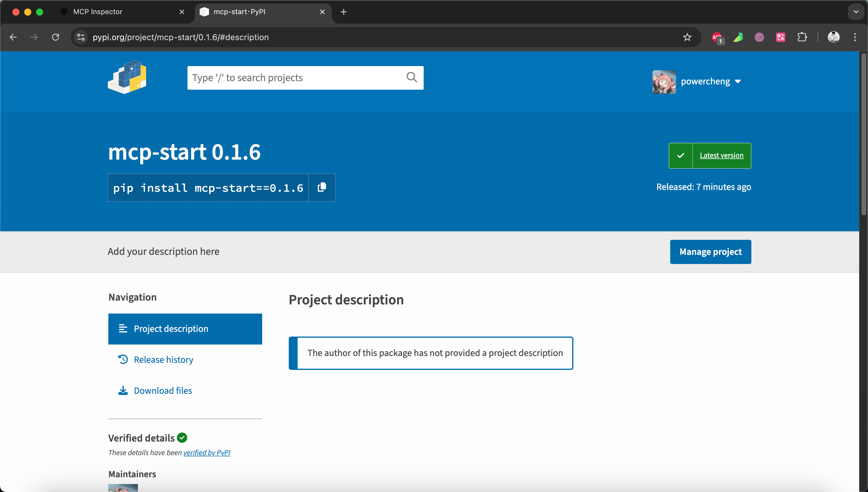Open a new browser tab

pyautogui.click(x=344, y=12)
